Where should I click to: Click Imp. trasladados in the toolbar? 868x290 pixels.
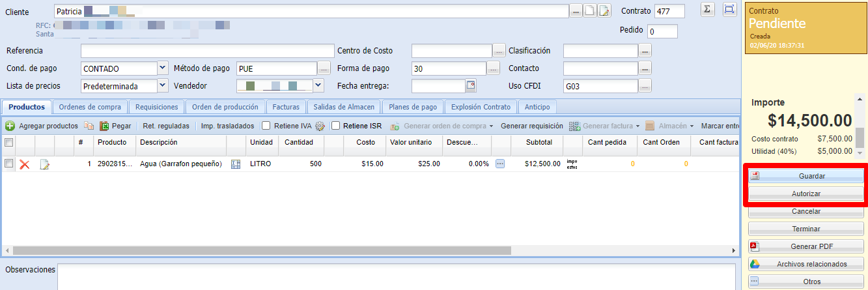point(227,126)
